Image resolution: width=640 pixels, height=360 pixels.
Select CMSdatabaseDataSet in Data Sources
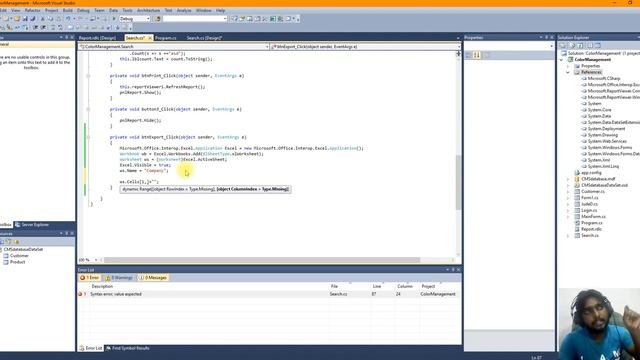23,249
